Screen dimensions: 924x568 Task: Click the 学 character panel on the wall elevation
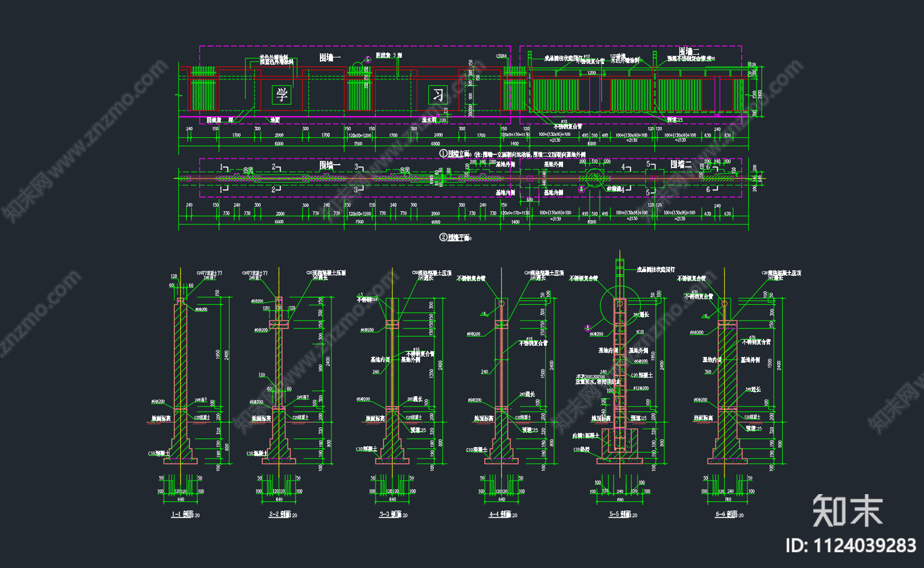pos(282,94)
